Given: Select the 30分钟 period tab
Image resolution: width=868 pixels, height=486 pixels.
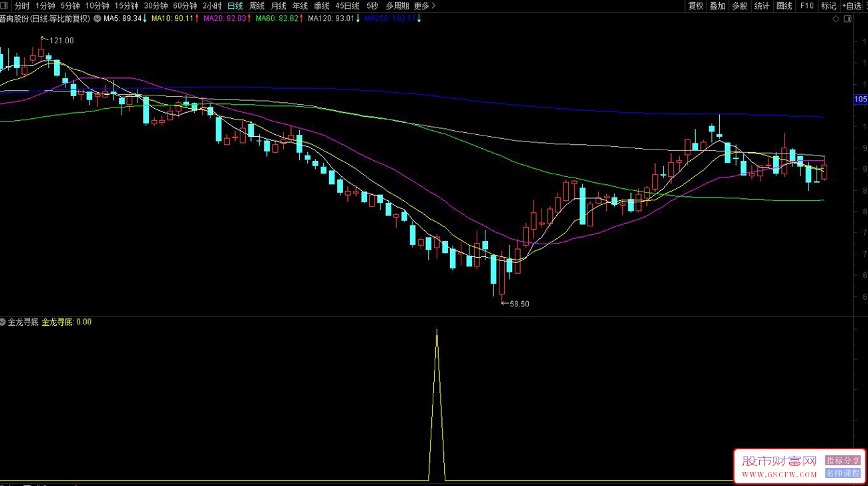Looking at the screenshot, I should [156, 5].
